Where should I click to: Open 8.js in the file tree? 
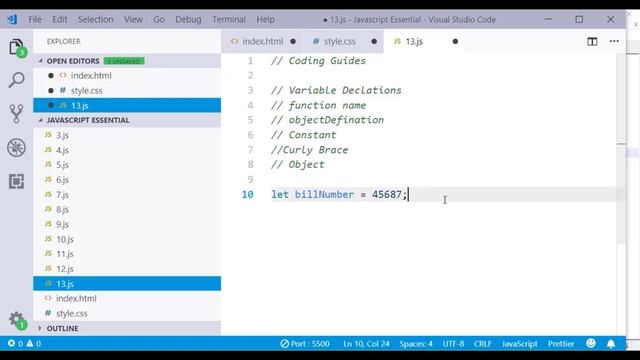coord(127,209)
